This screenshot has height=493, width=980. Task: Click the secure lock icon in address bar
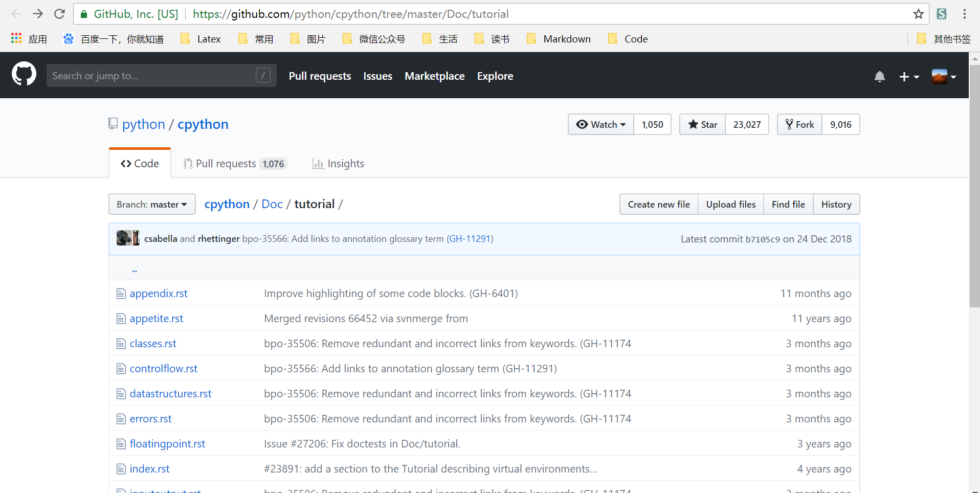tap(84, 14)
